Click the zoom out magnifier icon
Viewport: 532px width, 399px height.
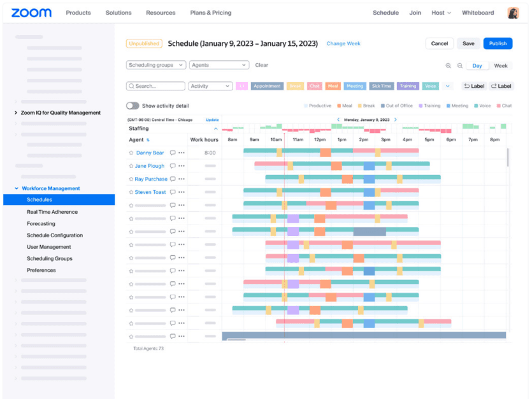[460, 66]
